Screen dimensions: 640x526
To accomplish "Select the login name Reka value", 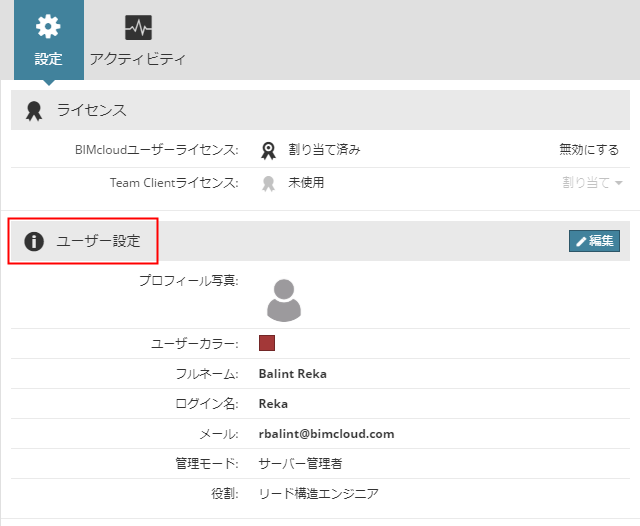I will tap(273, 404).
